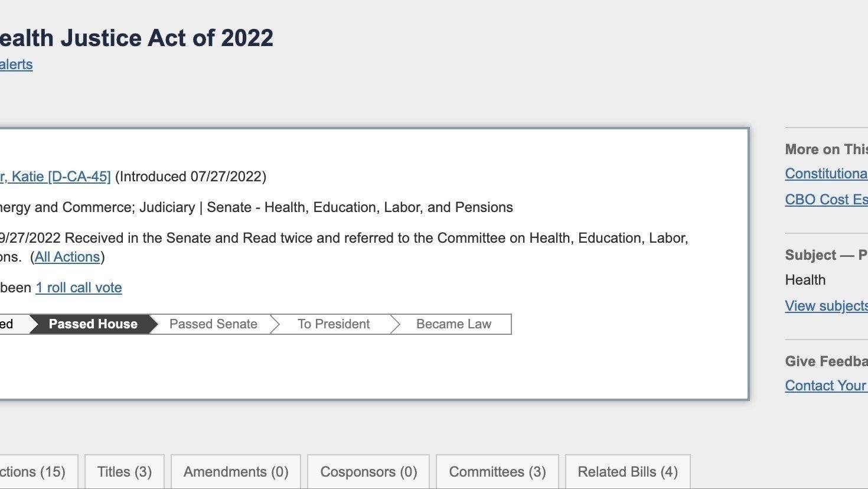Switch to the Titles (3) tab

pyautogui.click(x=124, y=471)
